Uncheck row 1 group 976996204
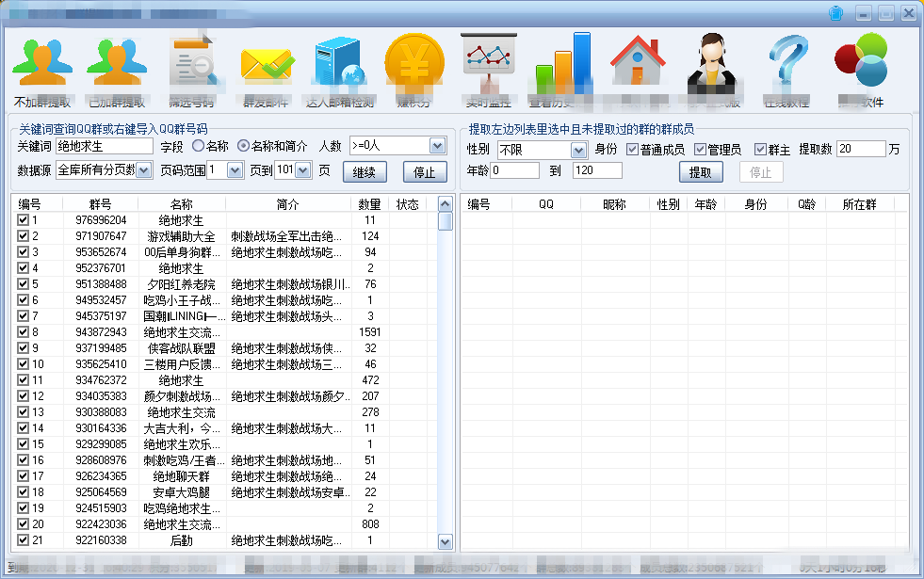The height and width of the screenshot is (579, 924). [23, 219]
